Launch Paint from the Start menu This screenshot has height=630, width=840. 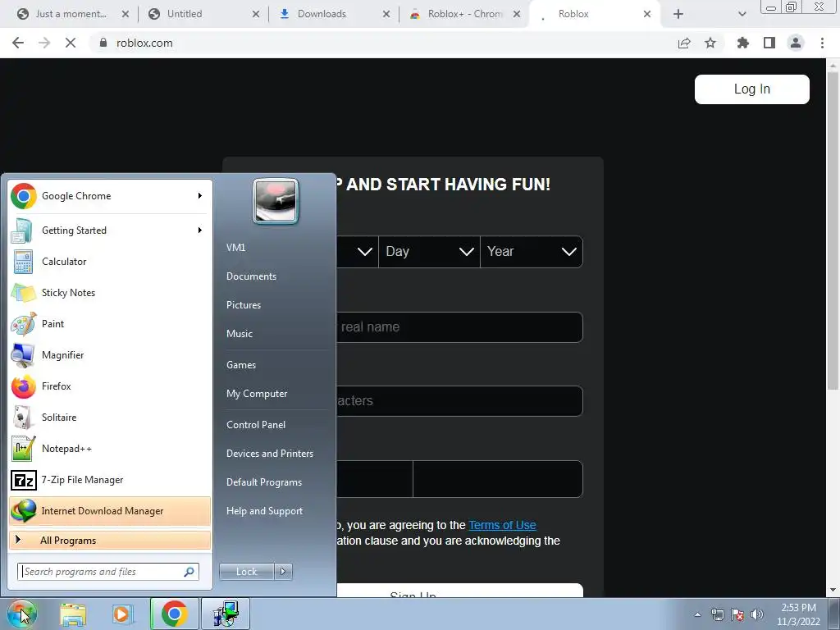[110, 323]
